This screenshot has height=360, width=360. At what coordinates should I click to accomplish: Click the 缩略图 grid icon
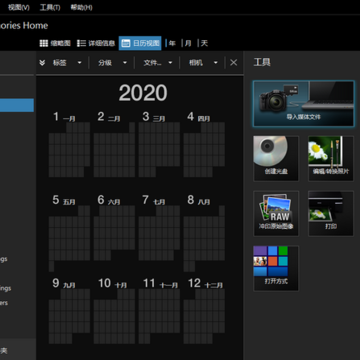[44, 43]
